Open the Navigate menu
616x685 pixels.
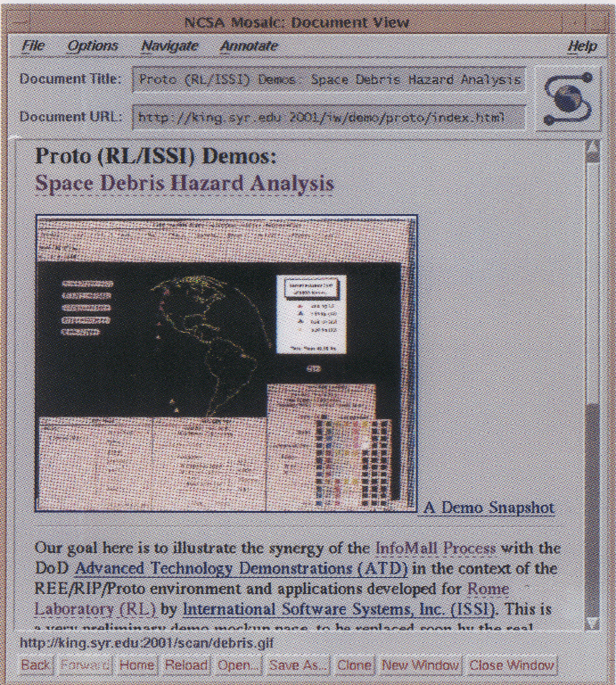pos(170,45)
